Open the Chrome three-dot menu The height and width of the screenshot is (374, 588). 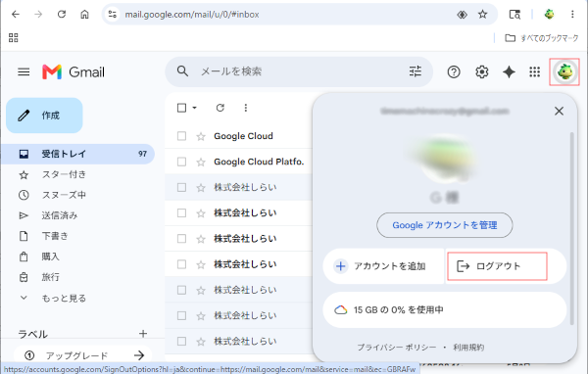[572, 15]
